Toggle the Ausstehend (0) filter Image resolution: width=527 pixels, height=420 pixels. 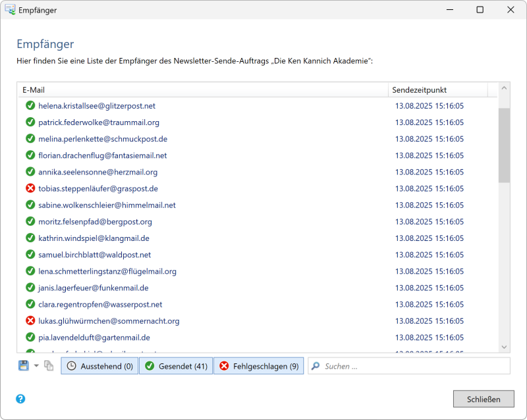(x=99, y=366)
